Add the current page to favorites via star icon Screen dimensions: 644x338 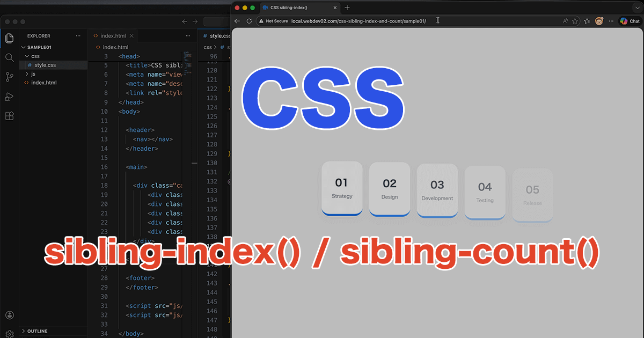pos(575,21)
